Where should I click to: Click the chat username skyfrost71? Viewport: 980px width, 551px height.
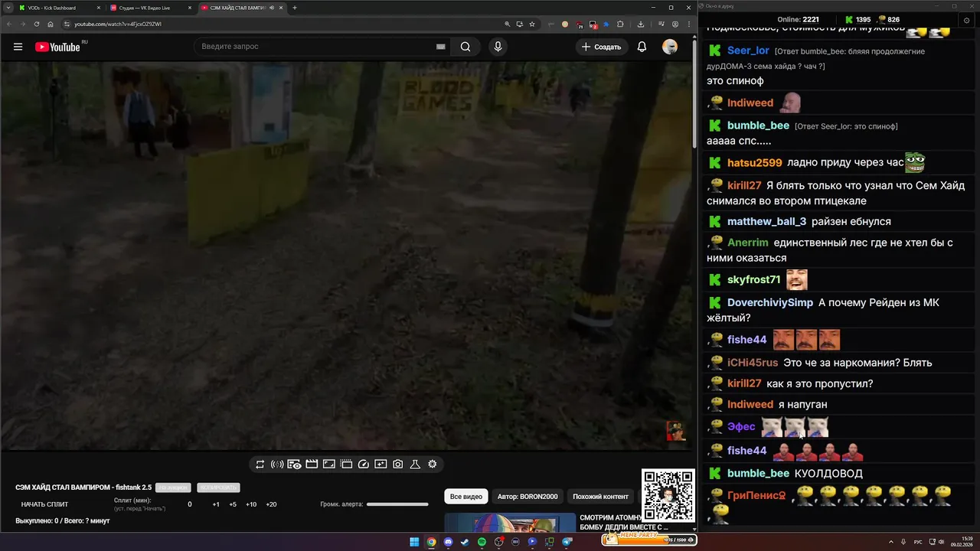pyautogui.click(x=753, y=279)
